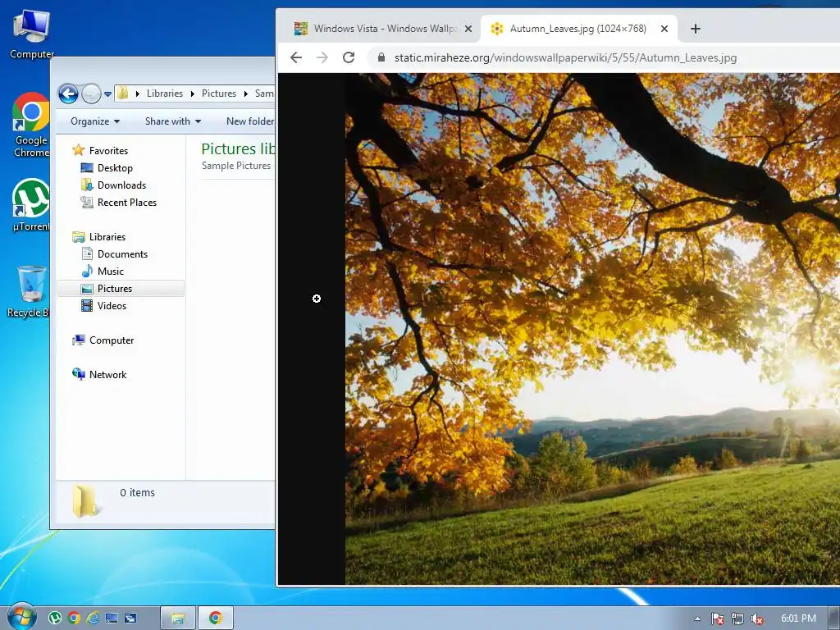
Task: Create a New folder
Action: point(249,121)
